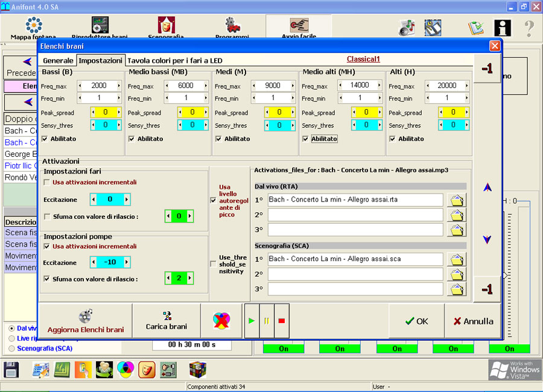Decrease Medio bassi Freq_max value
Image resolution: width=543 pixels, height=392 pixels.
pos(167,86)
